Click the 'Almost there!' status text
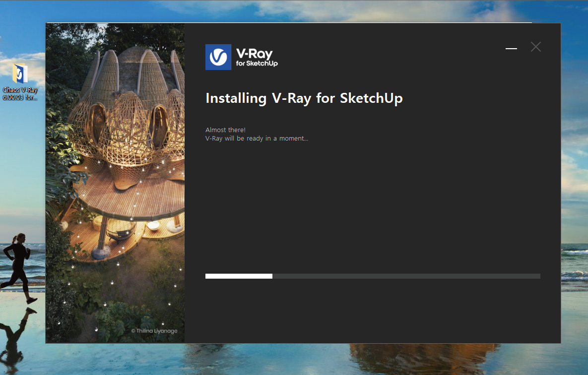This screenshot has height=375, width=588. [225, 130]
